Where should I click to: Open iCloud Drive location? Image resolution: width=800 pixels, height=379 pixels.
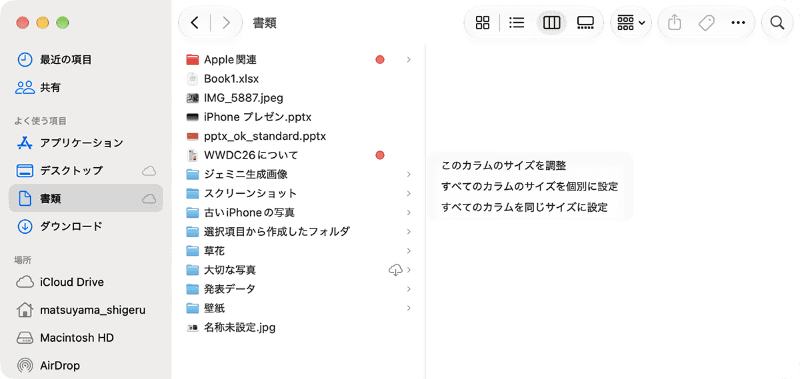(x=86, y=282)
